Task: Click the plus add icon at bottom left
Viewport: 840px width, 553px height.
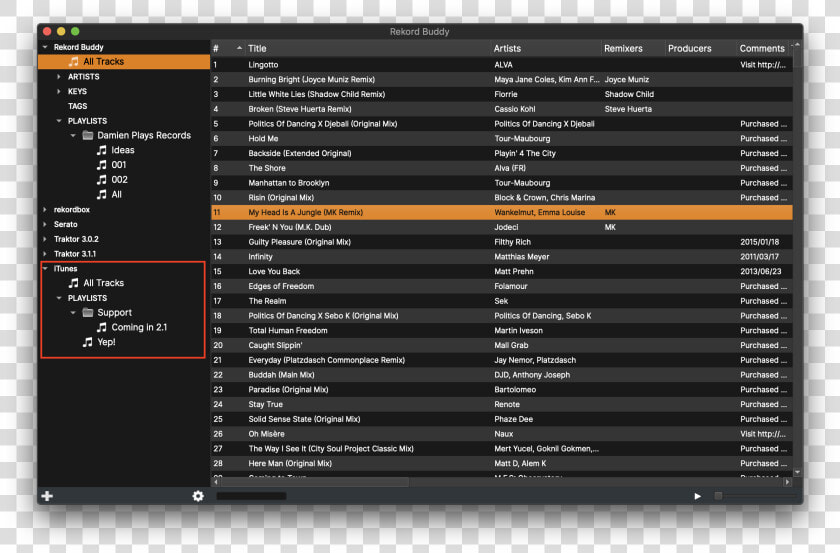Action: tap(47, 496)
